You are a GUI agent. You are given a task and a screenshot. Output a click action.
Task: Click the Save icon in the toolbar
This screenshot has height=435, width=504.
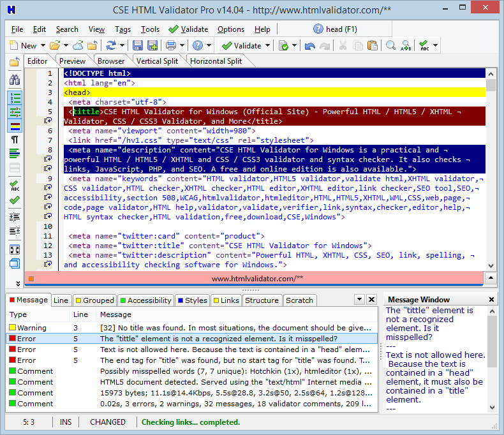pyautogui.click(x=138, y=45)
